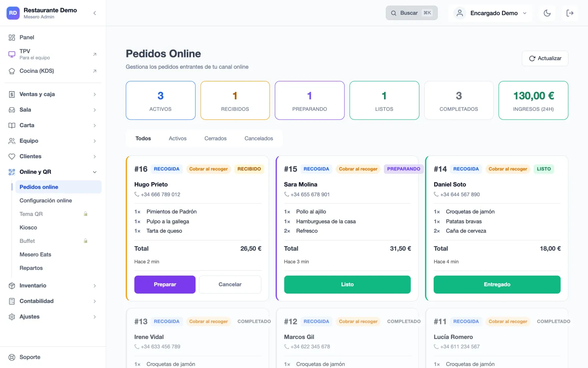Image resolution: width=588 pixels, height=368 pixels.
Task: Click the Carta book icon
Action: [x=12, y=125]
